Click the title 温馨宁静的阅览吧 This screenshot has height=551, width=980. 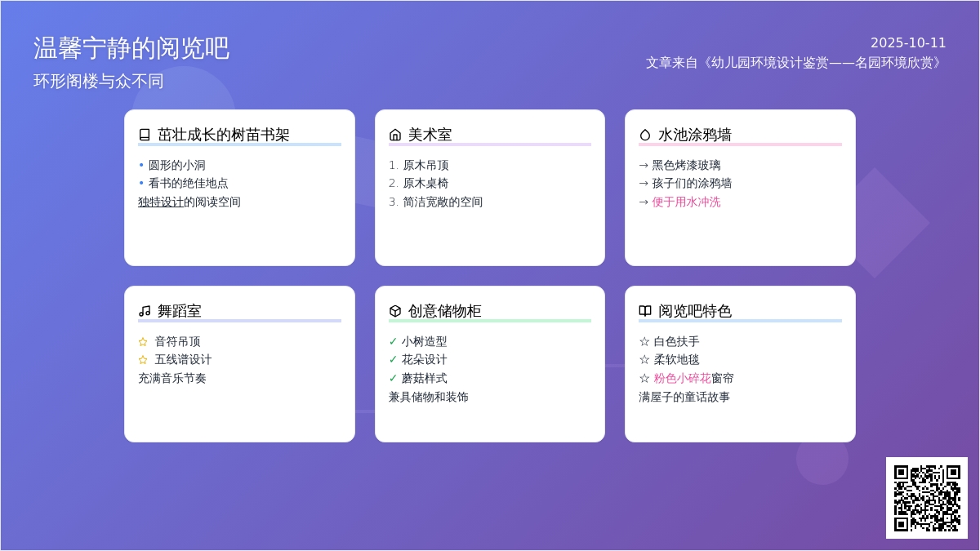click(x=131, y=49)
